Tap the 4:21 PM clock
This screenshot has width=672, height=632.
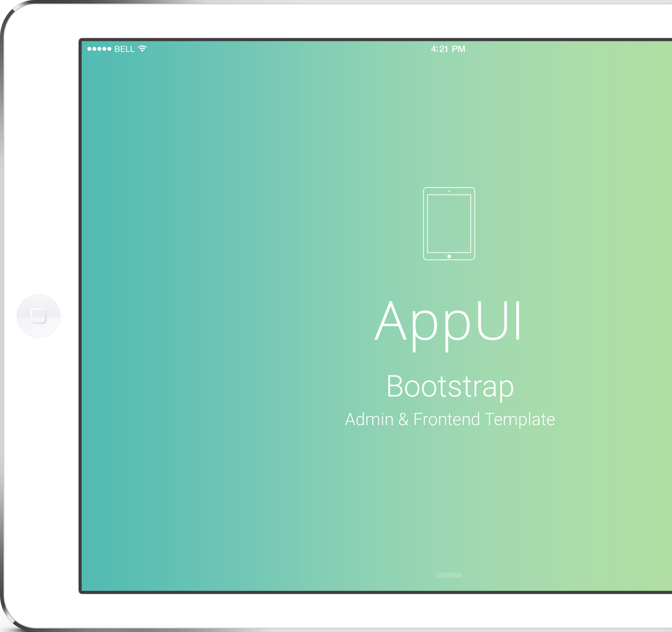coord(447,49)
